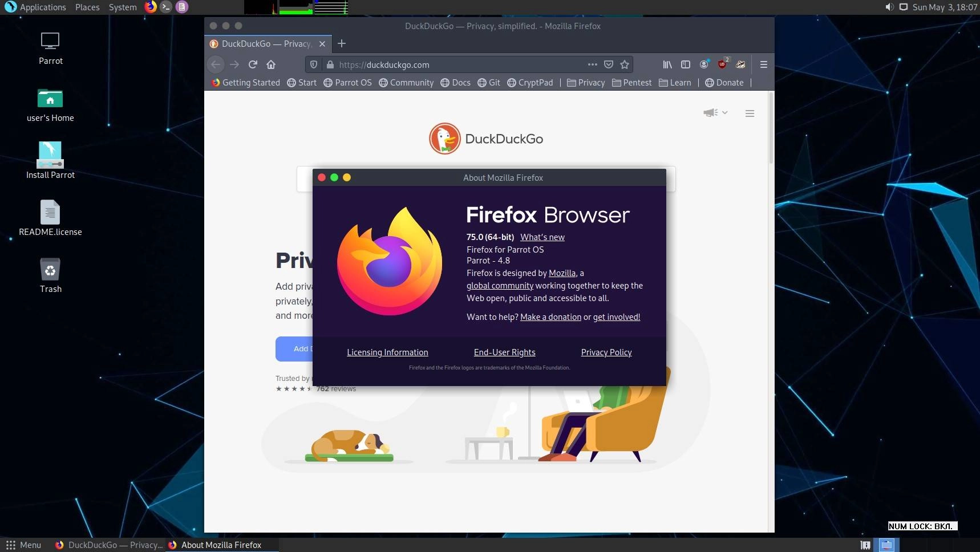
Task: Switch to About Mozilla Firefox taskbar item
Action: tap(221, 545)
